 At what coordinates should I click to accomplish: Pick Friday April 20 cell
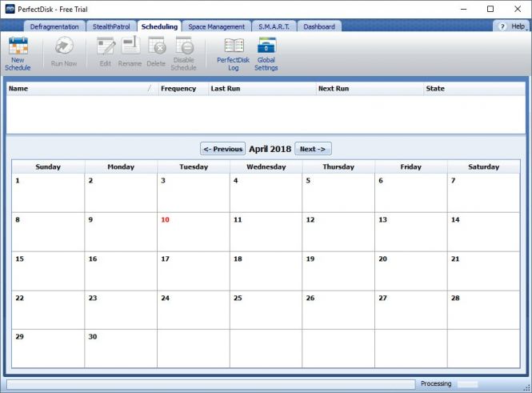[411, 271]
